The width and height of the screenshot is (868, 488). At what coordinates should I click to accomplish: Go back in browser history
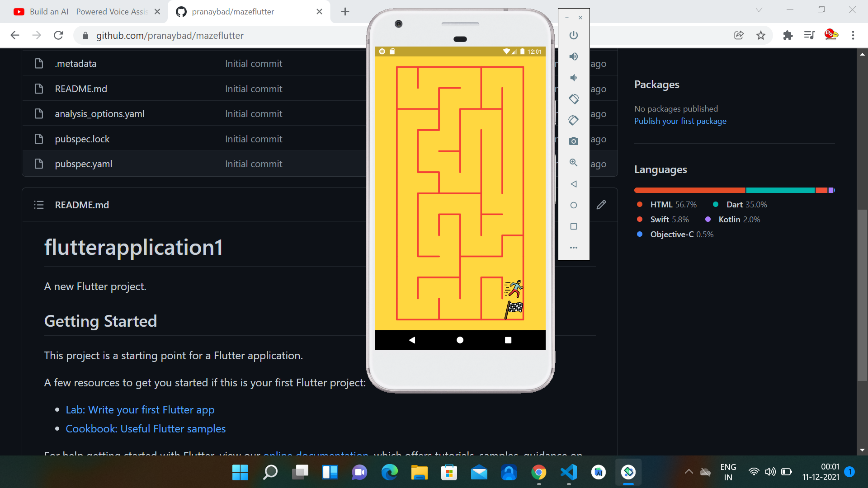tap(15, 35)
